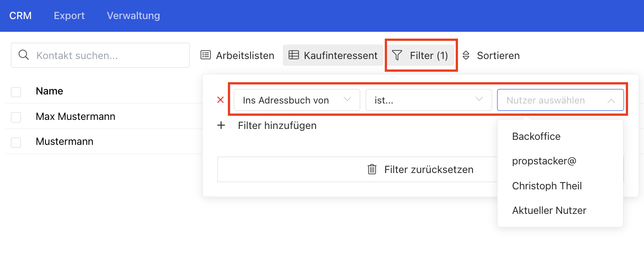Open the Export menu
The image size is (644, 257).
point(69,15)
